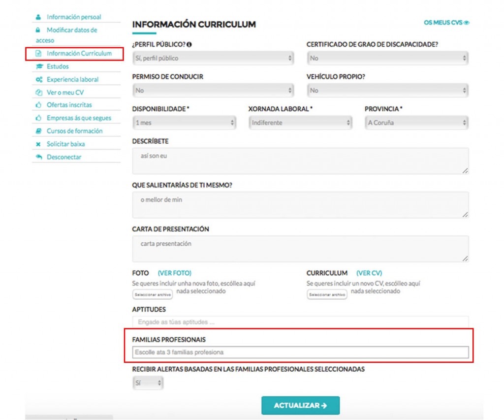This screenshot has width=504, height=420.
Task: Open the Dispoñibilidade dropdown showing 1 mes
Action: (184, 123)
